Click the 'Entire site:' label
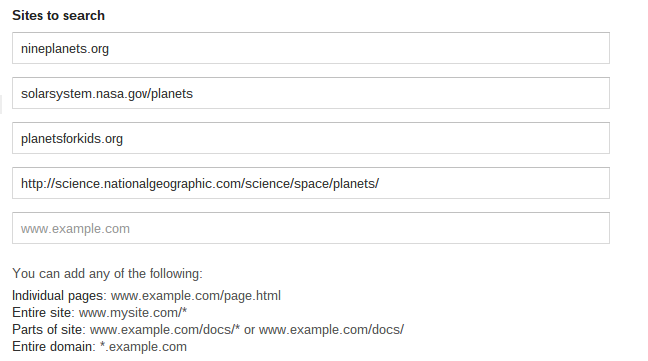Image resolution: width=648 pixels, height=361 pixels. [43, 313]
